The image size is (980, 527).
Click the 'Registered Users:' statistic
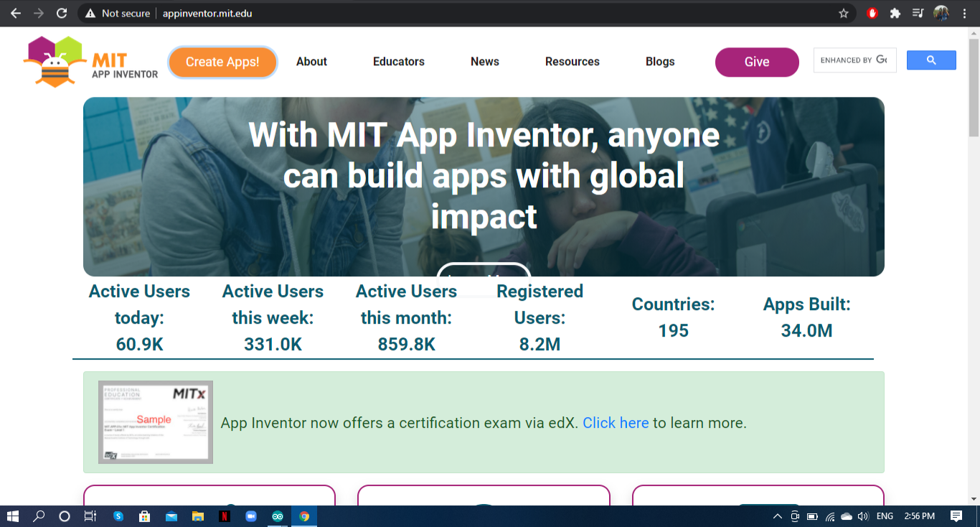[x=540, y=317]
